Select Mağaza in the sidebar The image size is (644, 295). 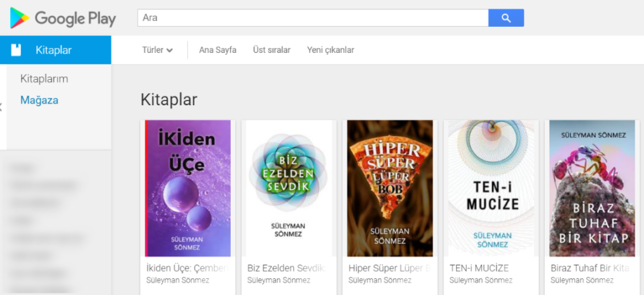click(x=39, y=100)
